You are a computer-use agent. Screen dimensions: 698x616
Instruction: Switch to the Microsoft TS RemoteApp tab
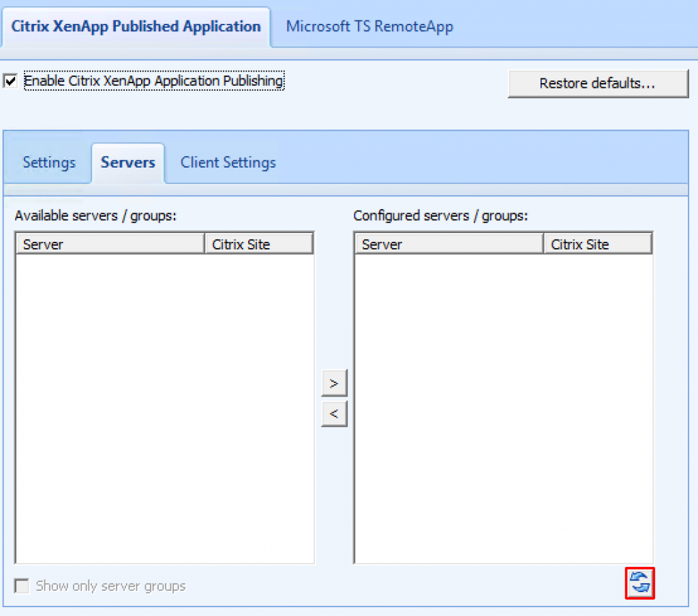[369, 26]
